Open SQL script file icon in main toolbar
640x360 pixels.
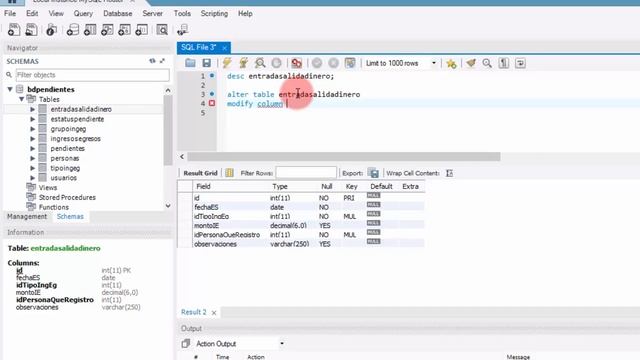click(31, 30)
